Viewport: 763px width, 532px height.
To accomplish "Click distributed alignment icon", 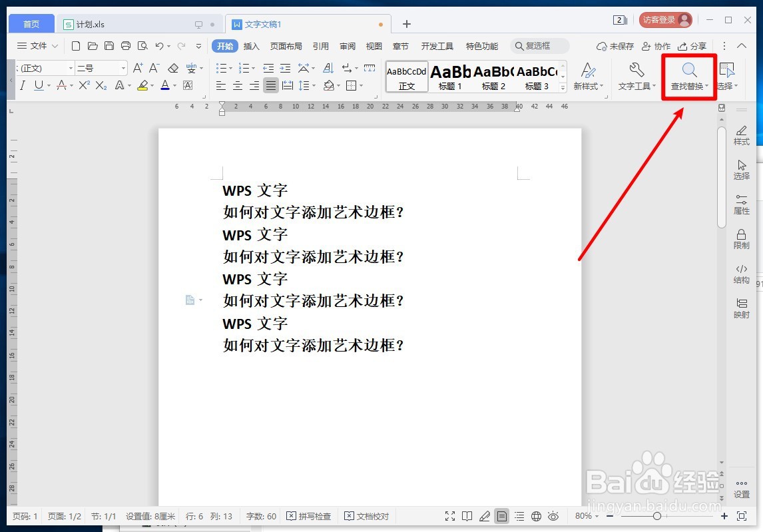I will click(x=288, y=86).
